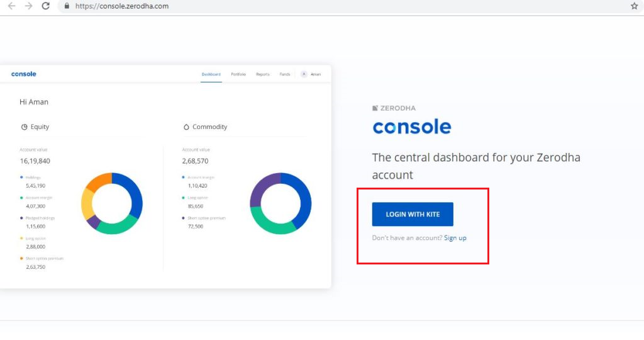Click the 'Holdings' legend label under Equity
This screenshot has width=644, height=340.
[33, 178]
